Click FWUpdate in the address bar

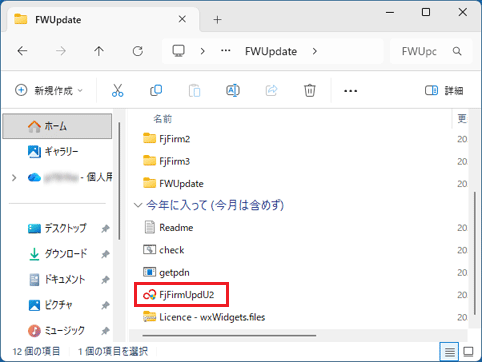click(271, 51)
